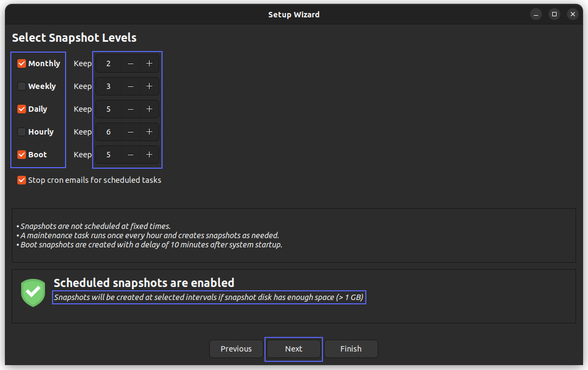Enable Weekly snapshots
The width and height of the screenshot is (588, 370).
[x=21, y=86]
